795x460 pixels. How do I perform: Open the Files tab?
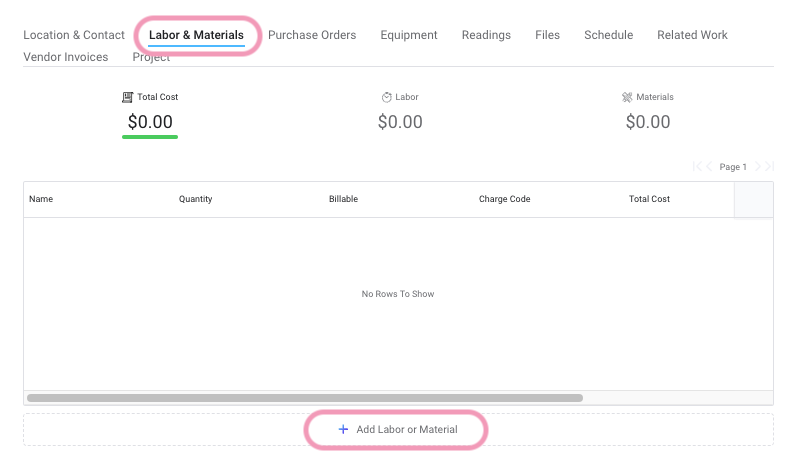[547, 35]
